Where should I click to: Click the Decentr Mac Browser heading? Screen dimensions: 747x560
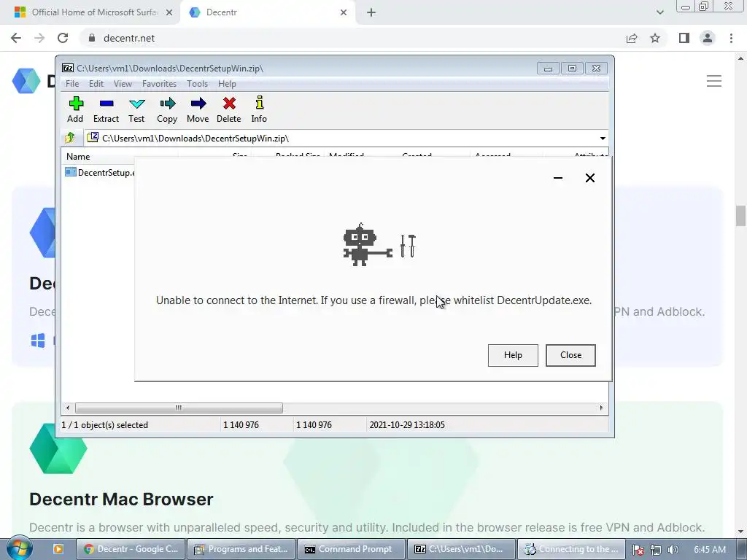121,499
